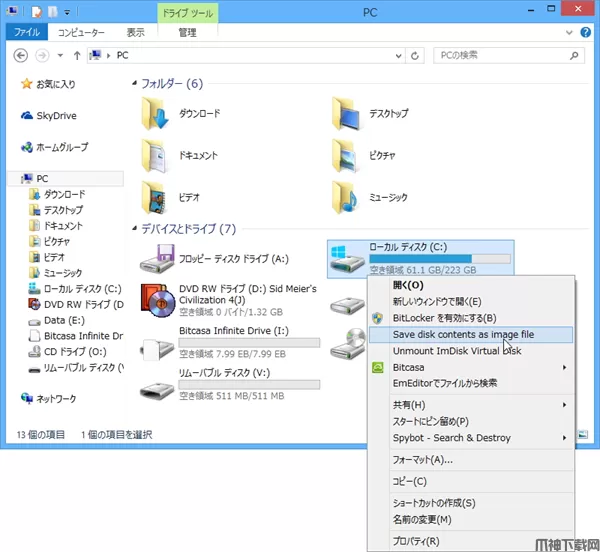Go up one level with up arrow
This screenshot has width=600, height=552.
77,55
